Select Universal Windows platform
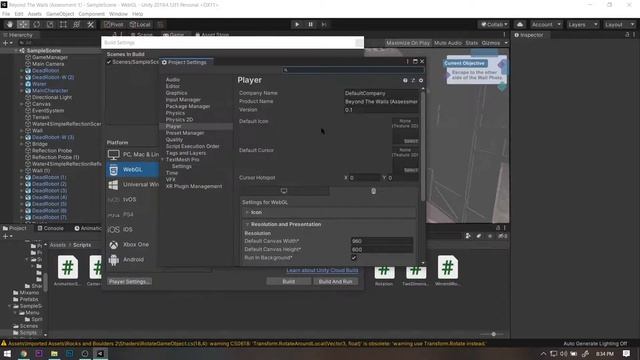Screen dimensions: 640x360 pyautogui.click(x=133, y=184)
